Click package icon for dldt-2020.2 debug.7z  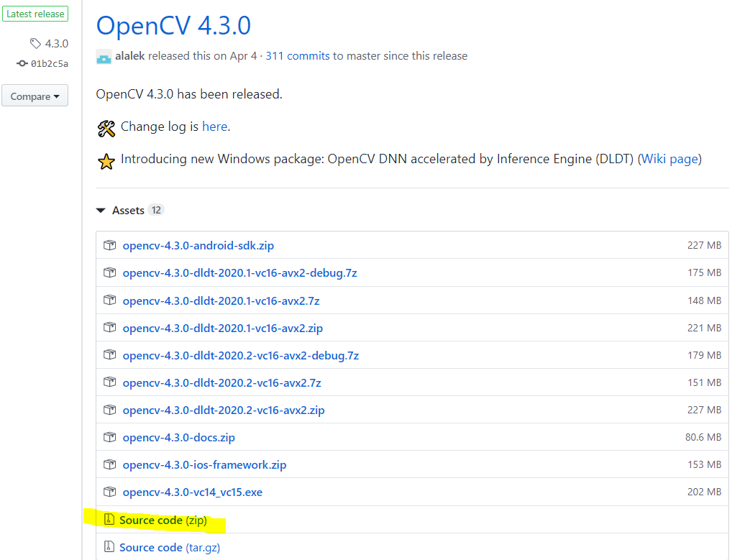coord(109,355)
